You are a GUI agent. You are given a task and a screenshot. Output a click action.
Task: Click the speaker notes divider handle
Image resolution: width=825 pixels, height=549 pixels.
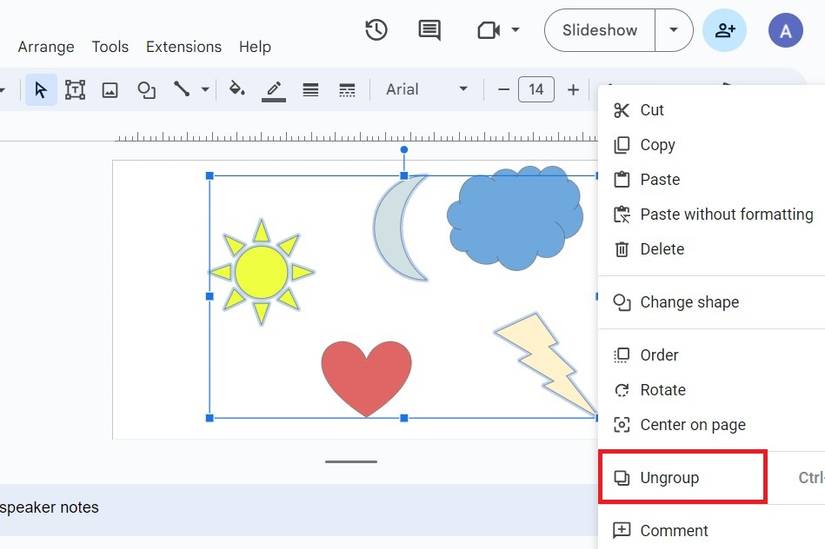point(351,462)
